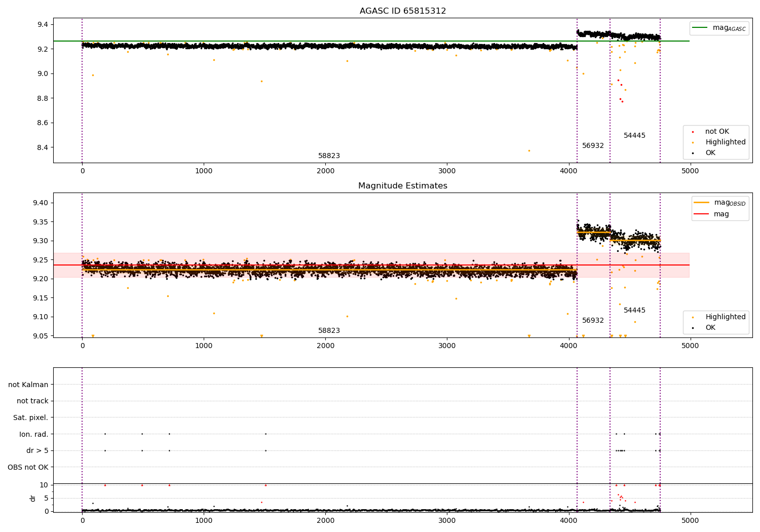Click the 'Magnitude Estimates' plot title
The image size is (760, 532).
click(403, 186)
